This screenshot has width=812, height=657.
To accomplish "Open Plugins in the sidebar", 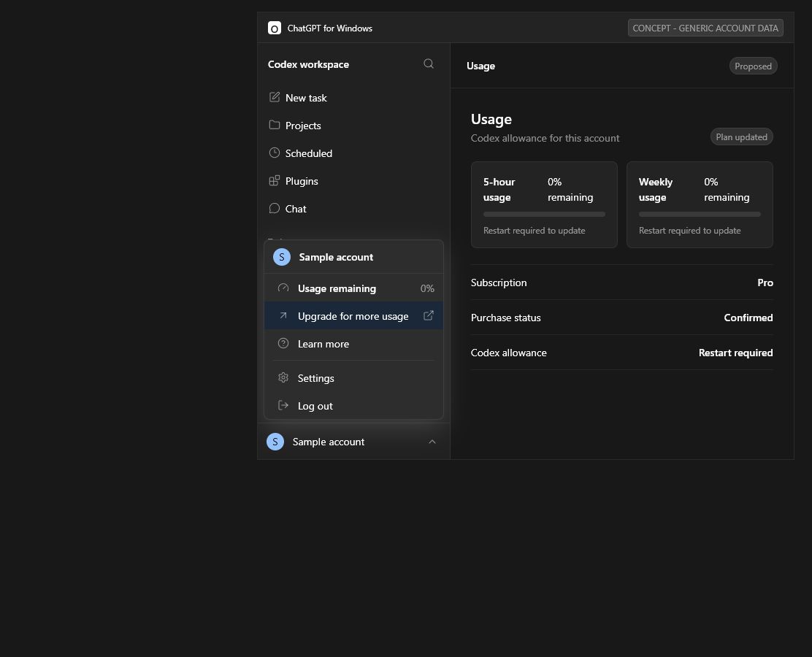I will pos(353,181).
